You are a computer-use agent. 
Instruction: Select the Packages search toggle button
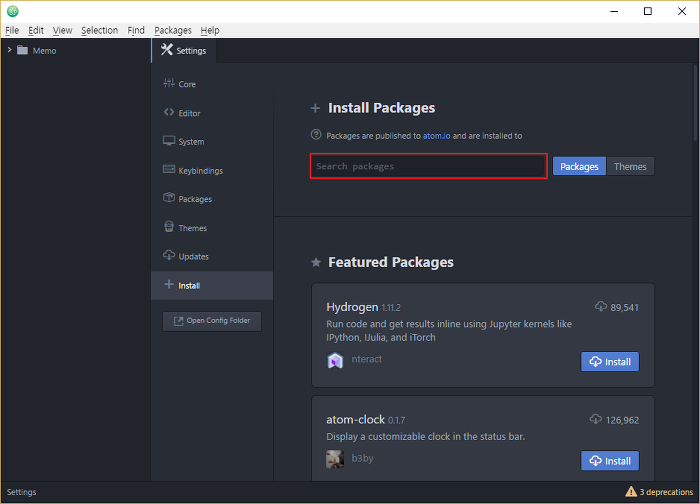click(579, 167)
